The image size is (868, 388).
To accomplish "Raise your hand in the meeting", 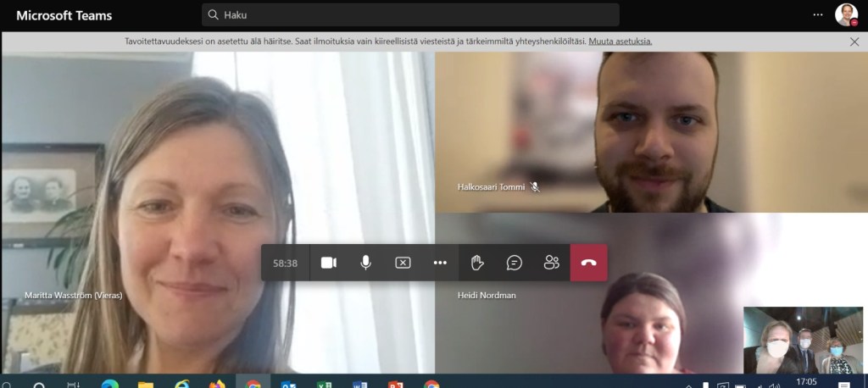I will click(477, 263).
